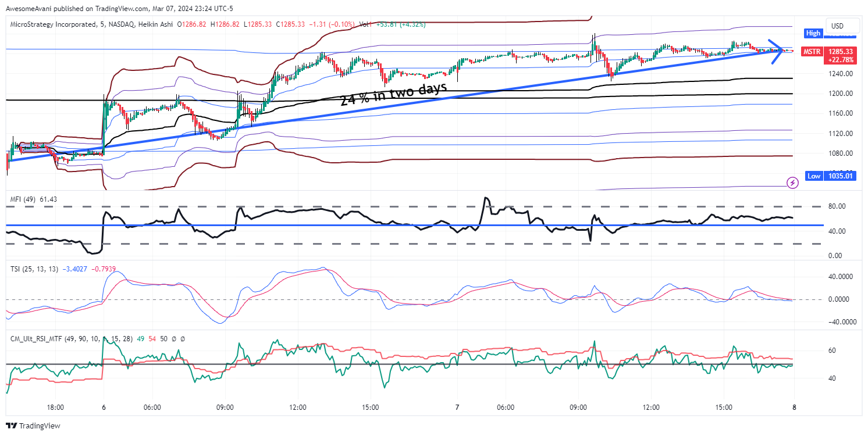Click the 40.00 level on MFI scale
This screenshot has height=436, width=868.
(836, 231)
